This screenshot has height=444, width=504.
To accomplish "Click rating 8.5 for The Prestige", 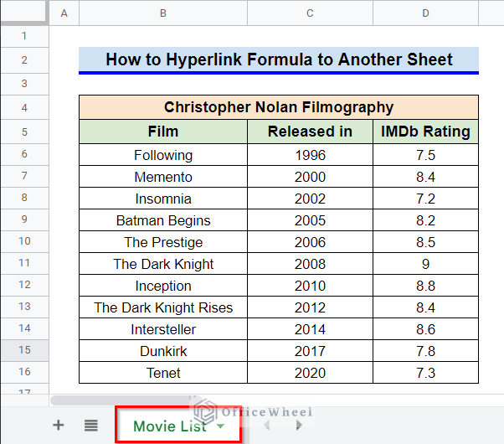I will pyautogui.click(x=425, y=242).
